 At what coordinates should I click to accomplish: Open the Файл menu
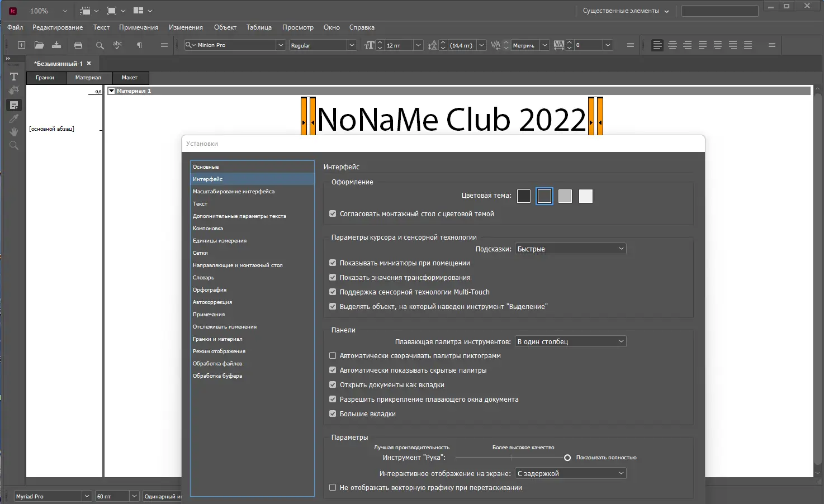click(15, 27)
